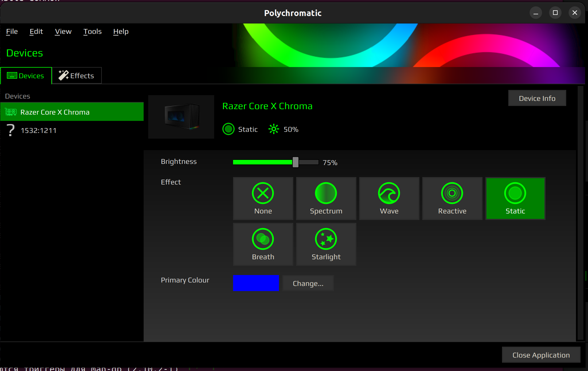Select unknown device 1532:1211
Screen dimensions: 588x371
[38, 131]
